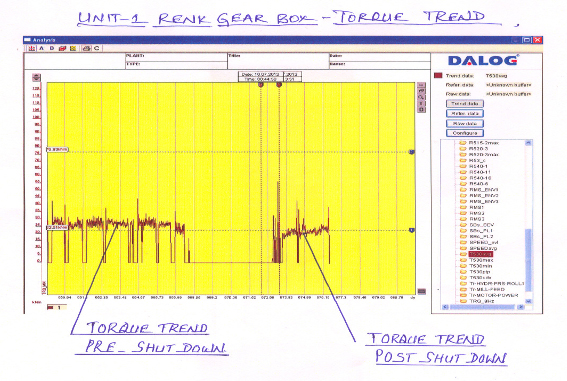Select the 'A' toolbar icon
The width and height of the screenshot is (567, 381).
[x=42, y=48]
